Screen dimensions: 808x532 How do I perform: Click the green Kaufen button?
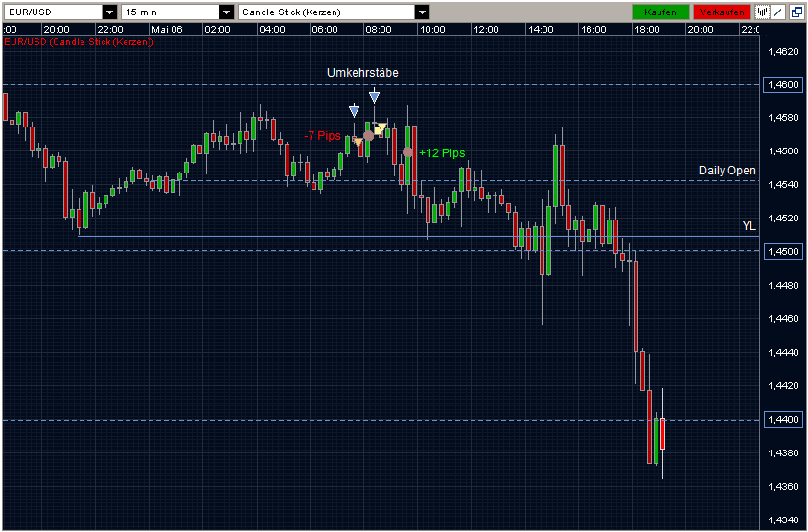coord(660,12)
